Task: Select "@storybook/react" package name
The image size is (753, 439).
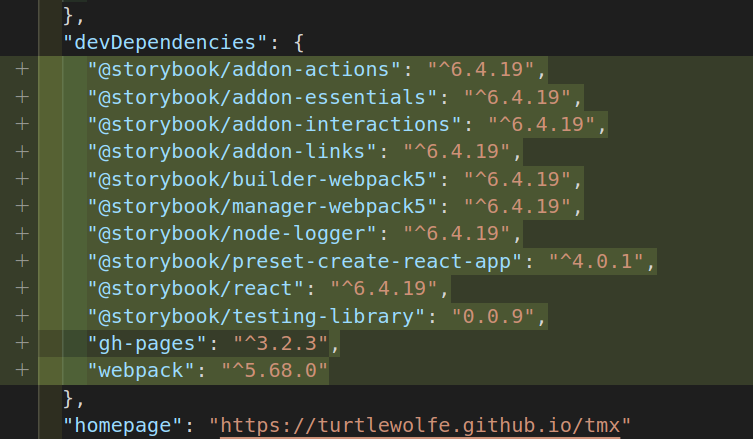Action: [195, 289]
